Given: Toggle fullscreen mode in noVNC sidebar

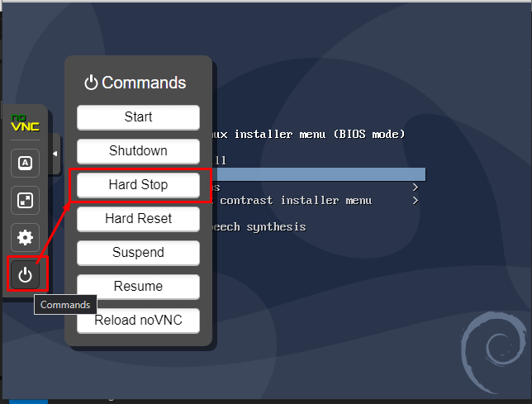Looking at the screenshot, I should [25, 199].
